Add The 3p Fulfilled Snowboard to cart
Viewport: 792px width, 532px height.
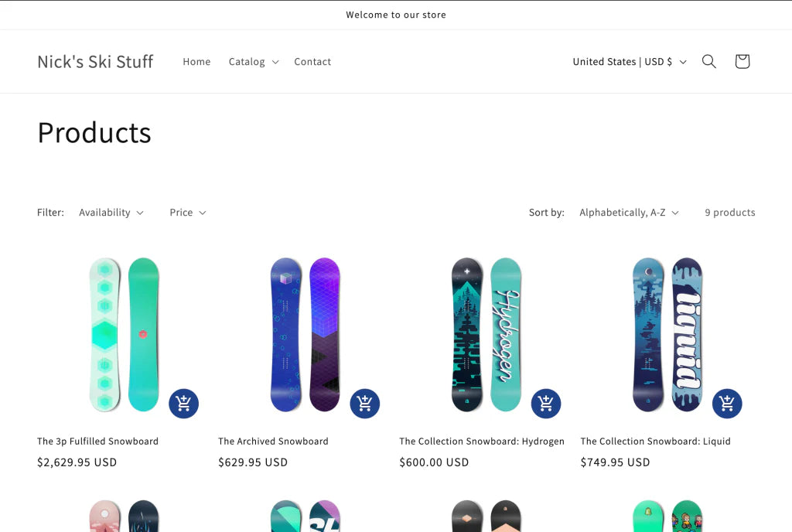(x=184, y=404)
